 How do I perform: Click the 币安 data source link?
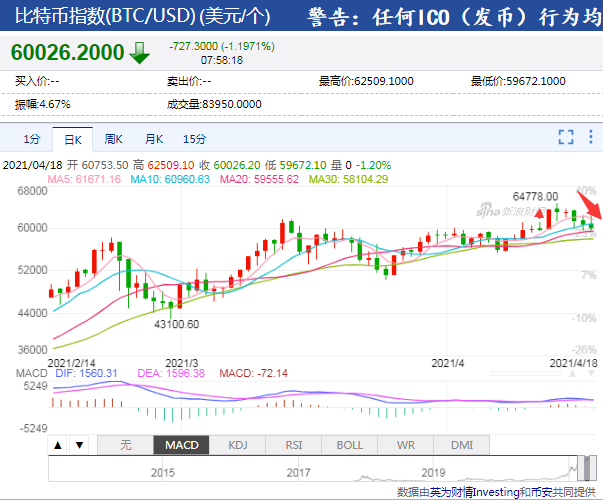click(540, 492)
